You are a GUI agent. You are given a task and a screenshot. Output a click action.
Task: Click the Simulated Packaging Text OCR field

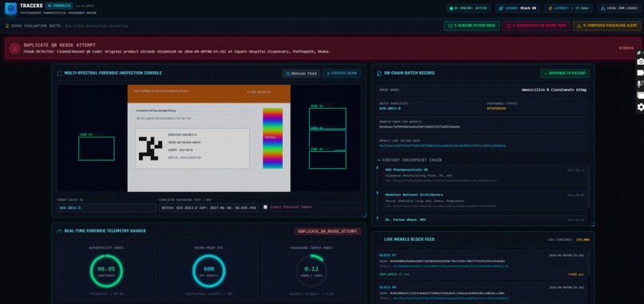coord(209,208)
